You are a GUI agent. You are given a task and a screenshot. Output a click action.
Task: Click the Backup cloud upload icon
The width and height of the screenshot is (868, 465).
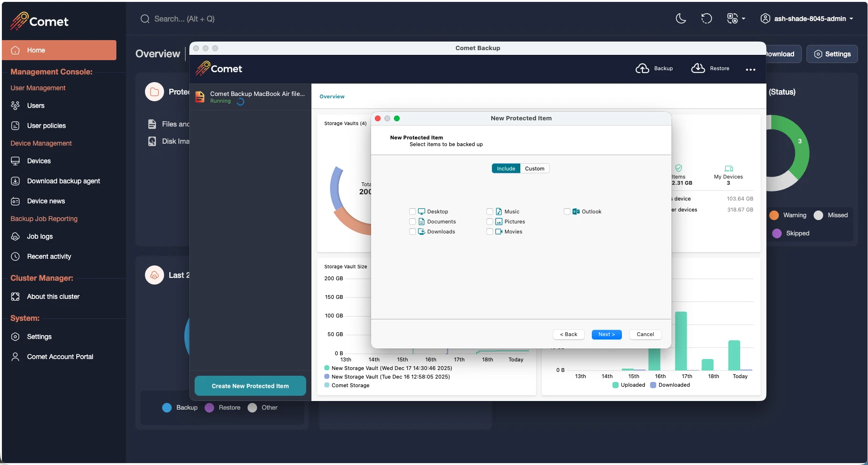coord(642,69)
